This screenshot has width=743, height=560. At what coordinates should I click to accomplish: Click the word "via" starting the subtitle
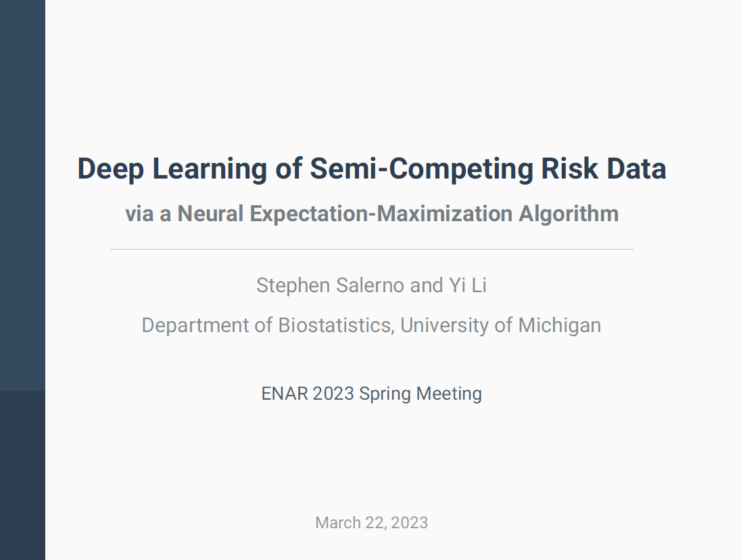pos(139,214)
